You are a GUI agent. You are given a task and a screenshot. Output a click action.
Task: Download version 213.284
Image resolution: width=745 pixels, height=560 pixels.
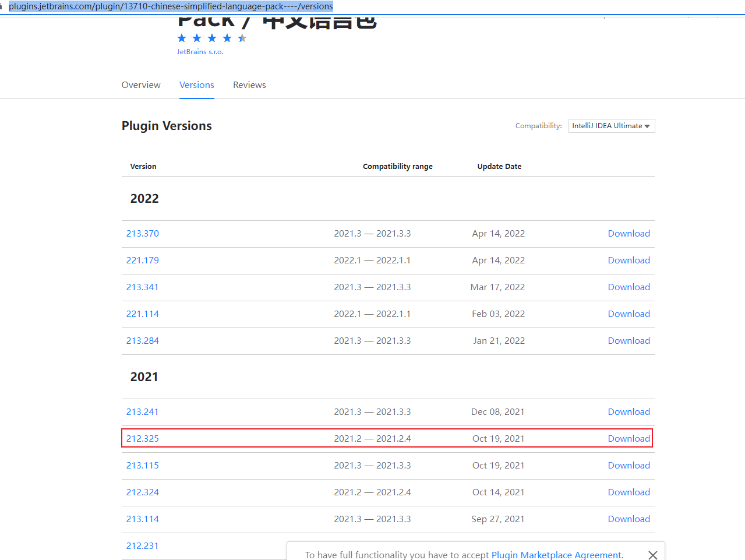coord(629,341)
